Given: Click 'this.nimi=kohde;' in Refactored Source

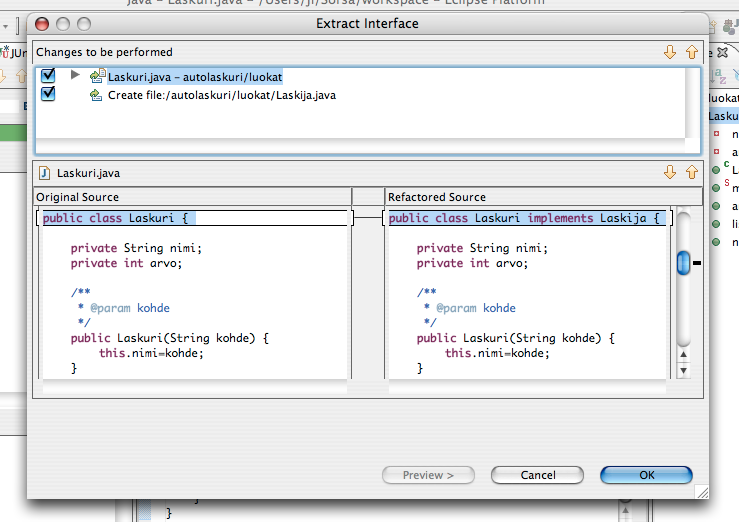Looking at the screenshot, I should 497,353.
